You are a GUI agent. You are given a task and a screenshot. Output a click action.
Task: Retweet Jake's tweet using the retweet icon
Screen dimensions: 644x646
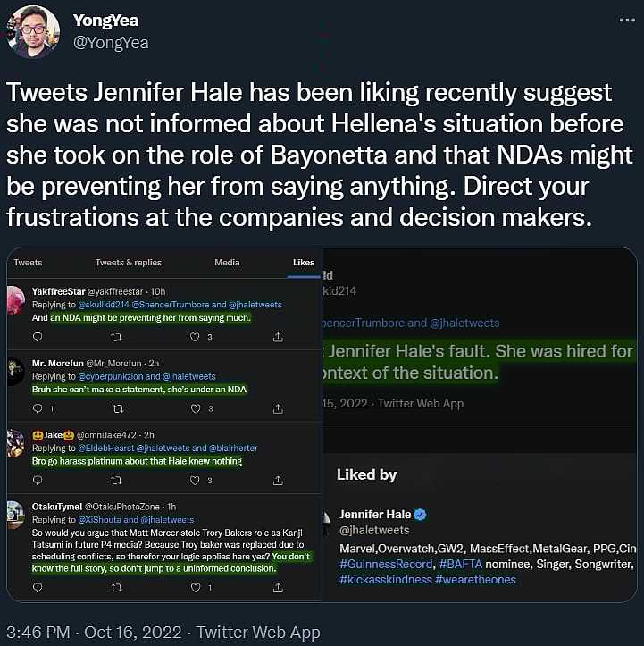click(116, 480)
